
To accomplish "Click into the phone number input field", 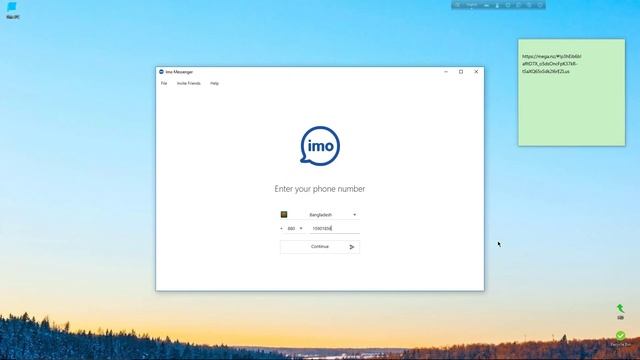I will coord(335,229).
